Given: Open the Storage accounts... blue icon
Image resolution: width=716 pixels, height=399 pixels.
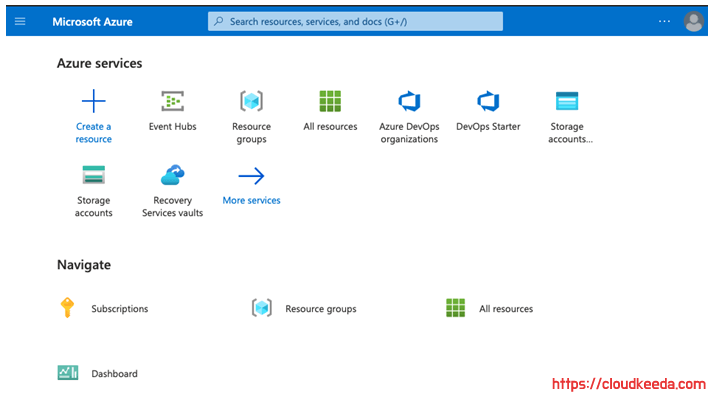Looking at the screenshot, I should coord(567,101).
